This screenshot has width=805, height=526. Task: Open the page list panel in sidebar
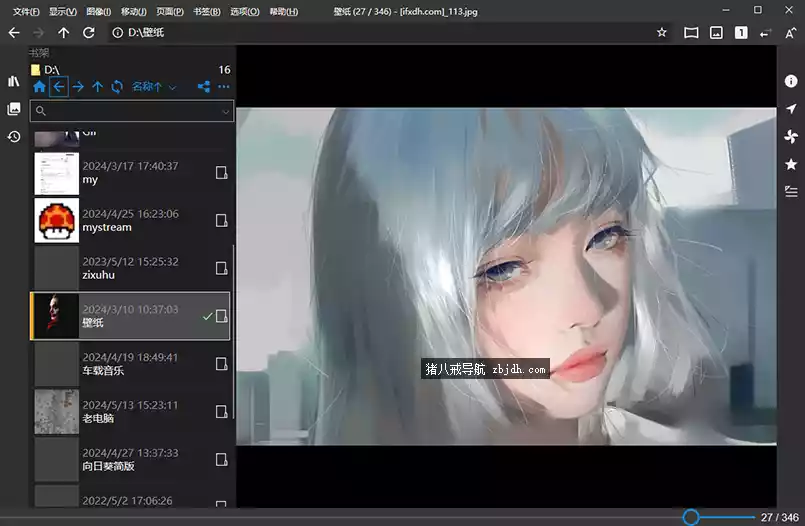(x=14, y=109)
